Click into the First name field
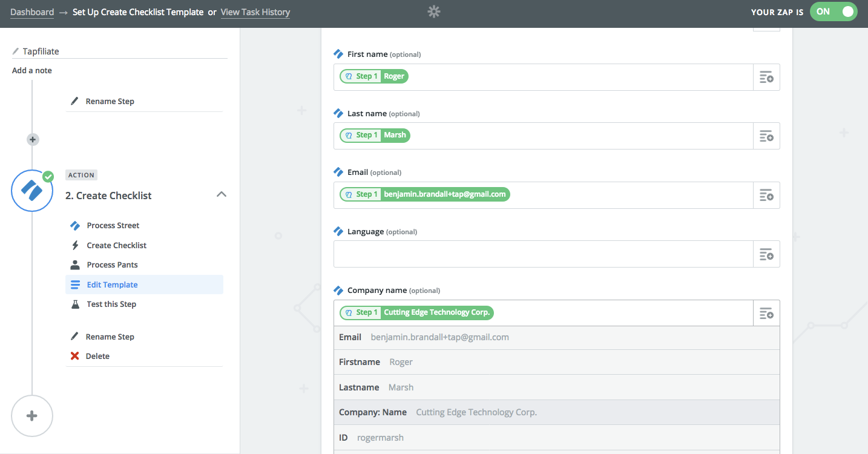Image resolution: width=868 pixels, height=454 pixels. pos(543,77)
